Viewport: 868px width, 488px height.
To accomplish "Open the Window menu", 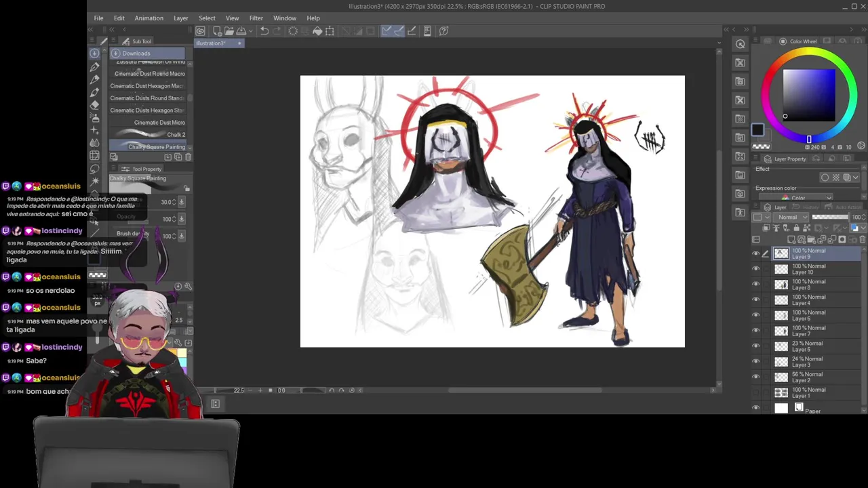I will click(x=284, y=18).
